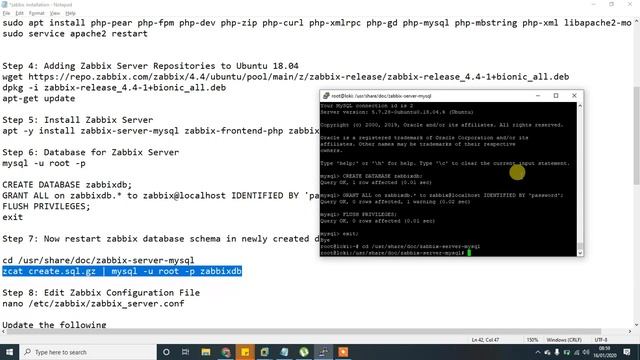Click Notepad horizontal scrollbar thumb
The width and height of the screenshot is (640, 360).
click(304, 331)
